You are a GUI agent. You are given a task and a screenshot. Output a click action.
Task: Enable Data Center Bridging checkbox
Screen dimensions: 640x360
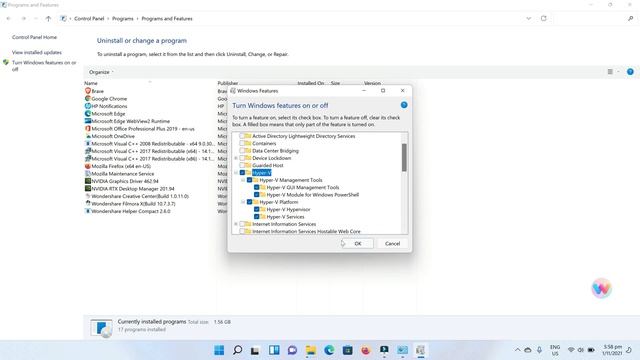(242, 151)
